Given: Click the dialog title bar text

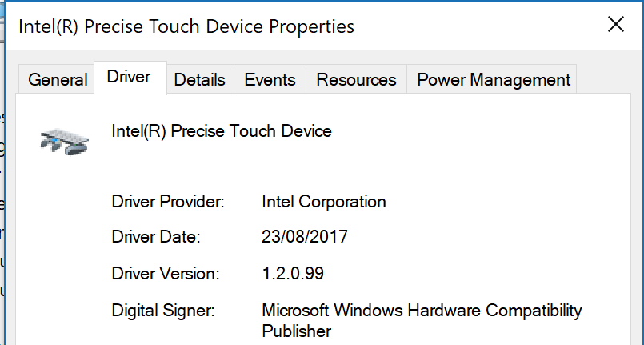Looking at the screenshot, I should pos(186,26).
